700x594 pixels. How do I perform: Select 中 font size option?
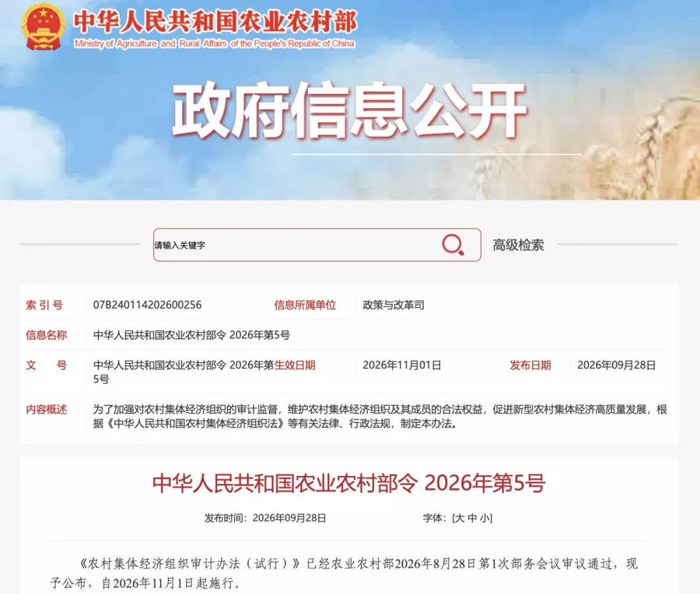coord(472,518)
